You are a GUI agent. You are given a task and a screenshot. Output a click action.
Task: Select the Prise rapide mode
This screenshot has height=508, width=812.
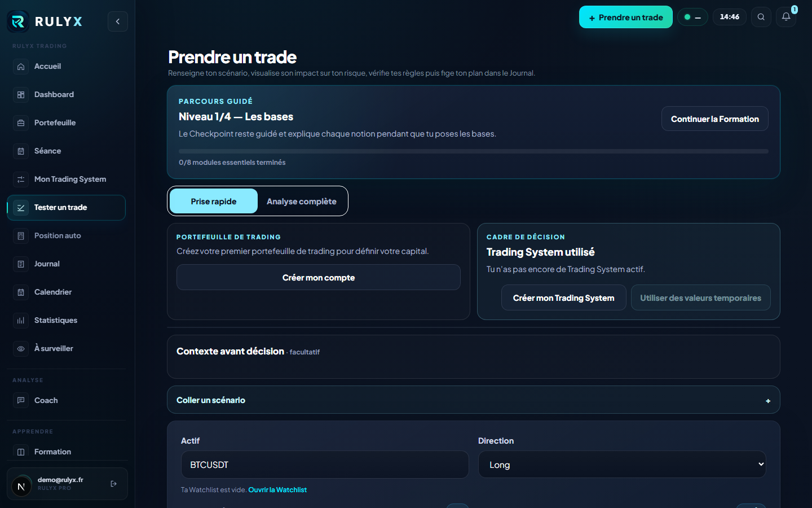tap(214, 202)
